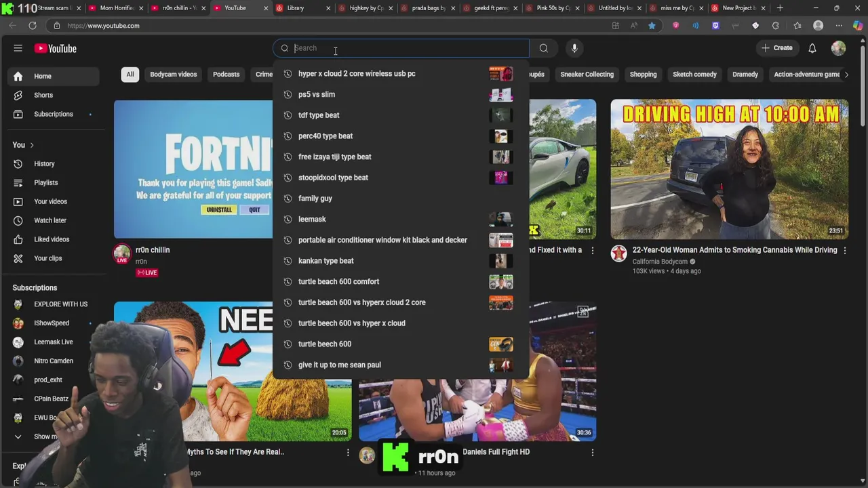The image size is (868, 488).
Task: Choose suggestion 'leemask'
Action: (x=401, y=219)
